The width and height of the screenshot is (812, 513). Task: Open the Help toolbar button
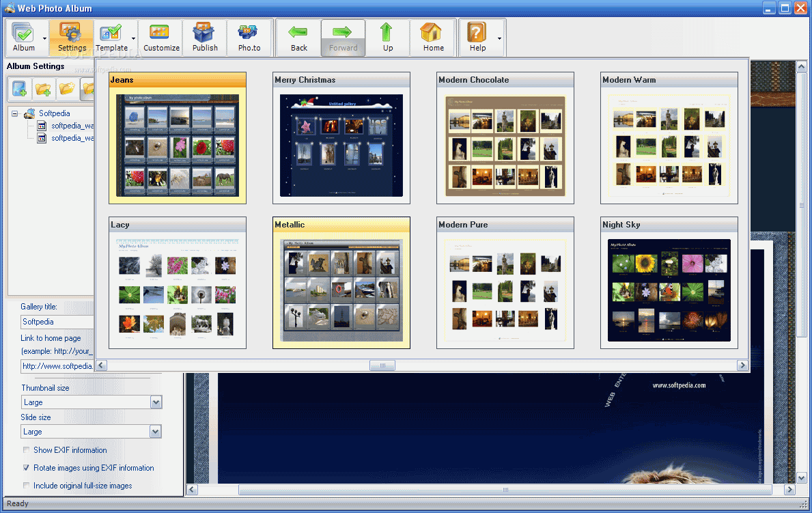pyautogui.click(x=477, y=38)
